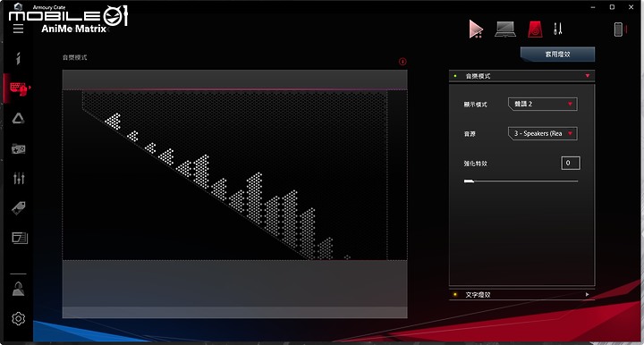The width and height of the screenshot is (644, 345).
Task: Open the Game Library sidebar icon
Action: (19, 148)
